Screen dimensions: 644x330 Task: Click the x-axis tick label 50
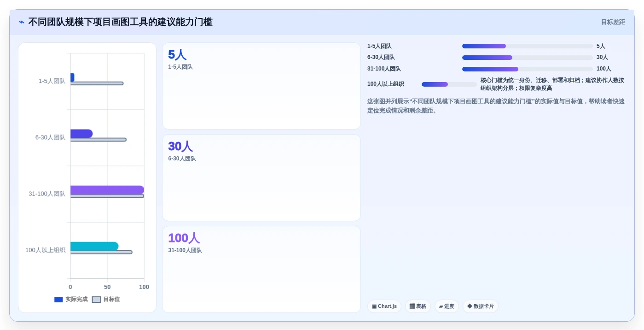(107, 287)
